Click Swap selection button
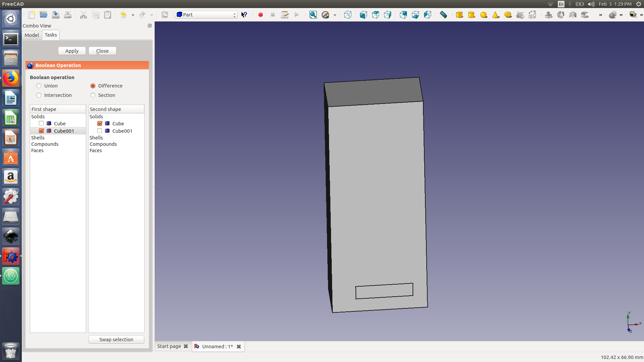The image size is (644, 362). (x=116, y=340)
